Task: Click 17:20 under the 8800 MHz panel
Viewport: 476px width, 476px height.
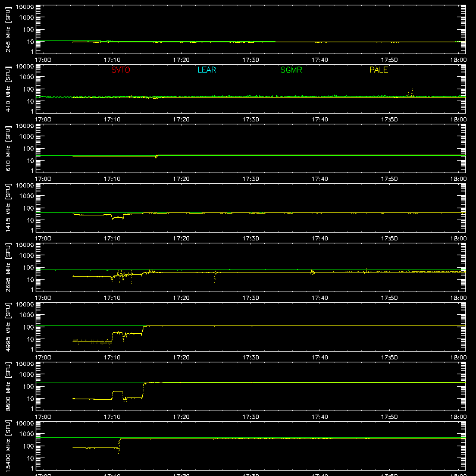Action: pos(181,417)
